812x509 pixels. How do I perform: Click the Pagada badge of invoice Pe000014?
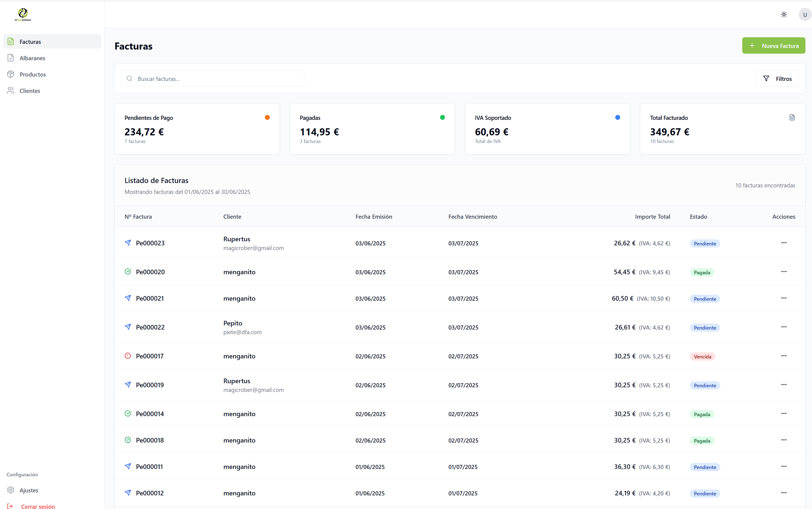pos(702,414)
